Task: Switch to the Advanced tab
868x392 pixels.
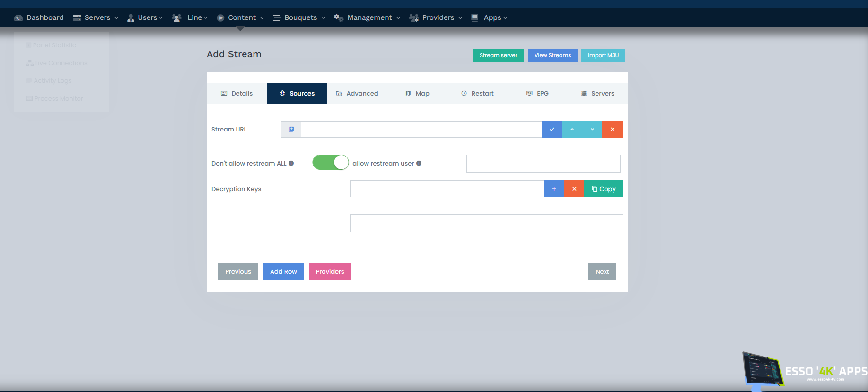Action: click(357, 94)
